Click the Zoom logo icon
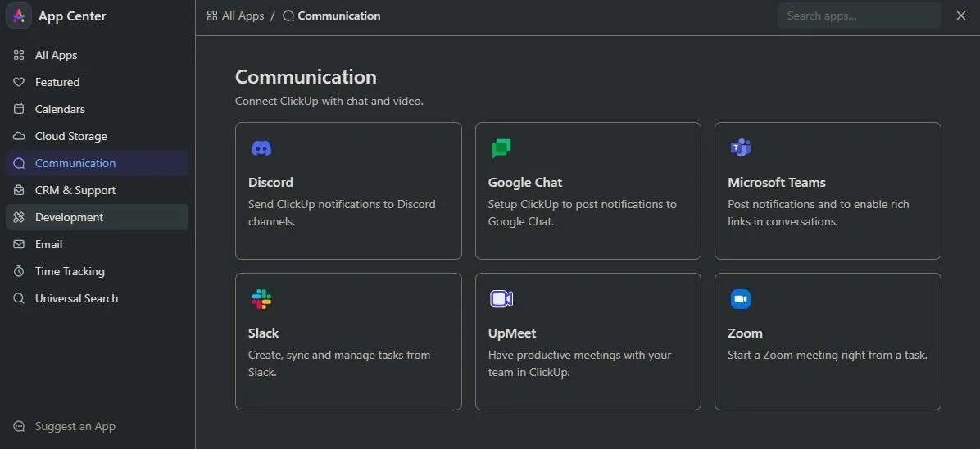Viewport: 980px width, 449px height. point(741,299)
